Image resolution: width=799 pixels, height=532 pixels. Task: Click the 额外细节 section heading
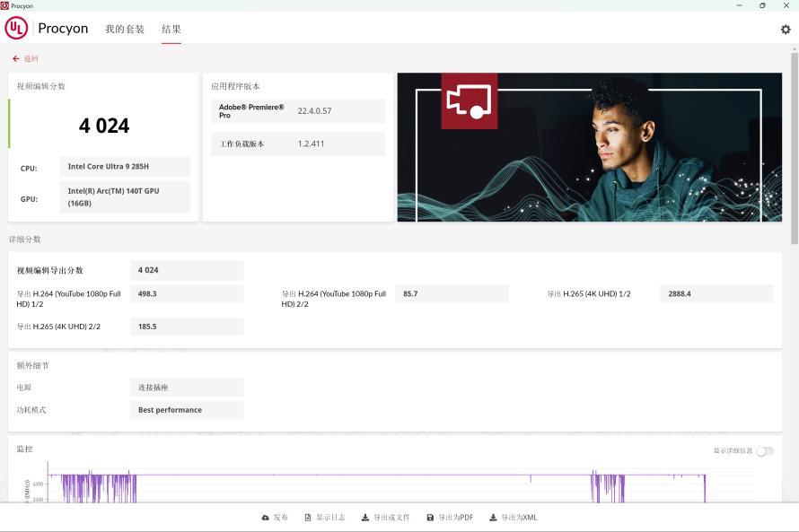tap(32, 365)
